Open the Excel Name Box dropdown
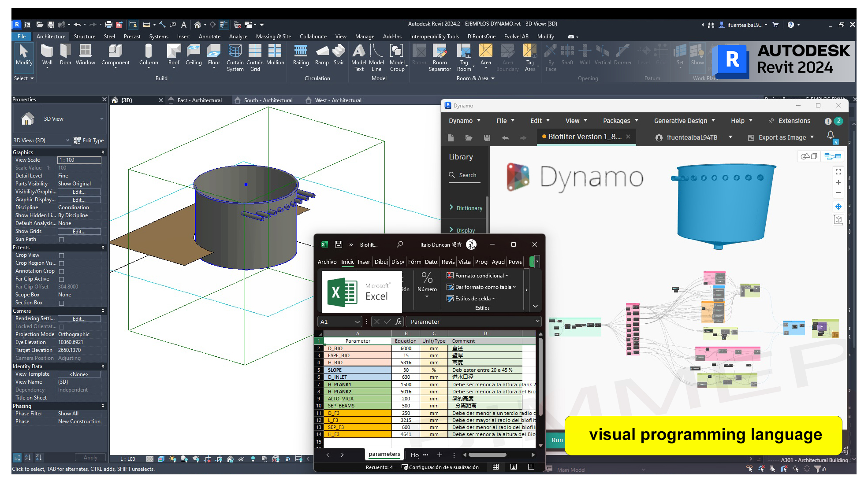 [357, 322]
